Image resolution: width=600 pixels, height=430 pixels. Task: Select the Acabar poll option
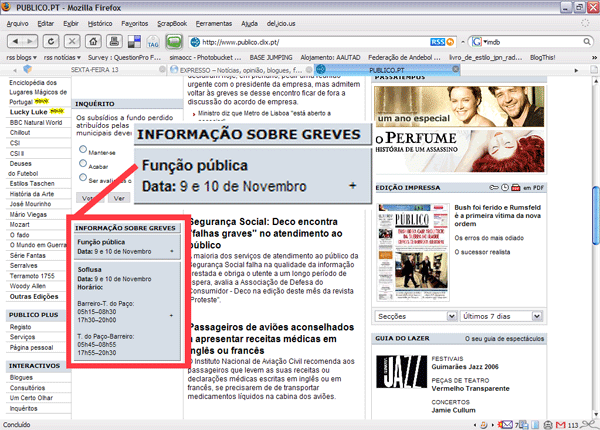(x=83, y=163)
